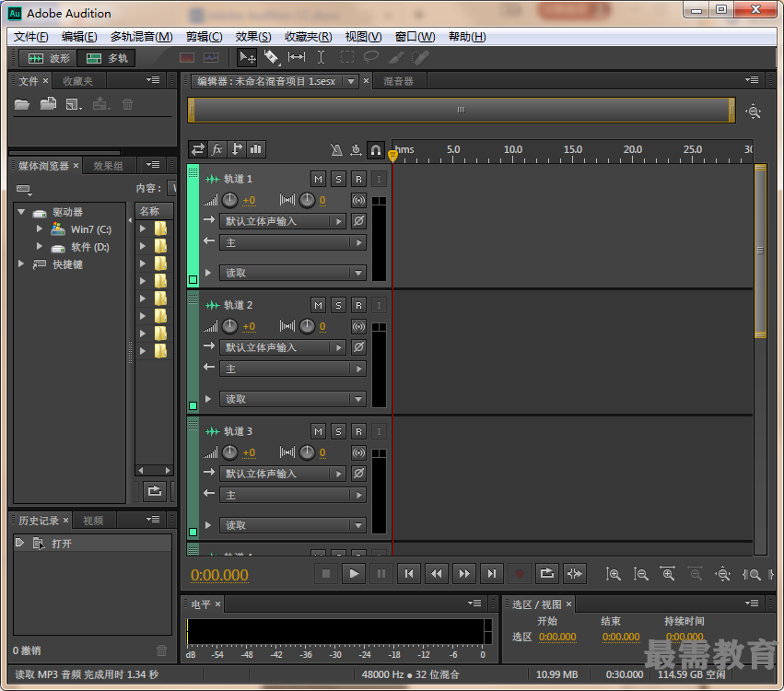Click the selection 开始 time value
Screen dimensions: 784x691
click(557, 637)
